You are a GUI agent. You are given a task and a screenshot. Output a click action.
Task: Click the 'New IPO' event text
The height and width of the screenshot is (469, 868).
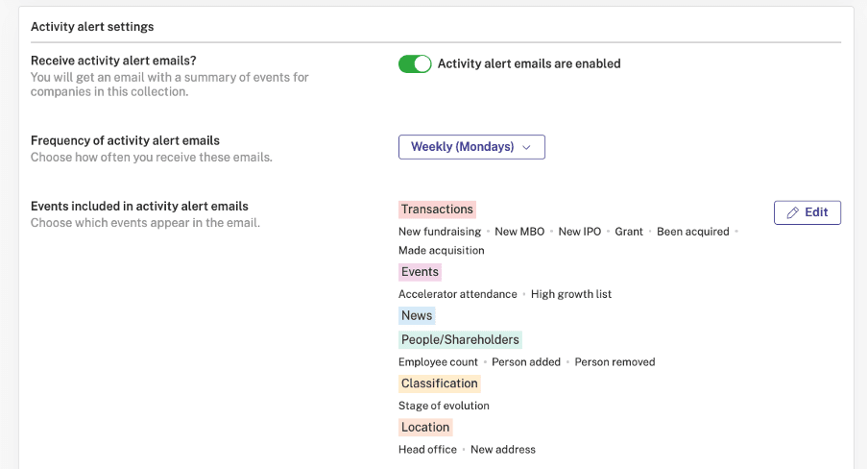pyautogui.click(x=580, y=232)
